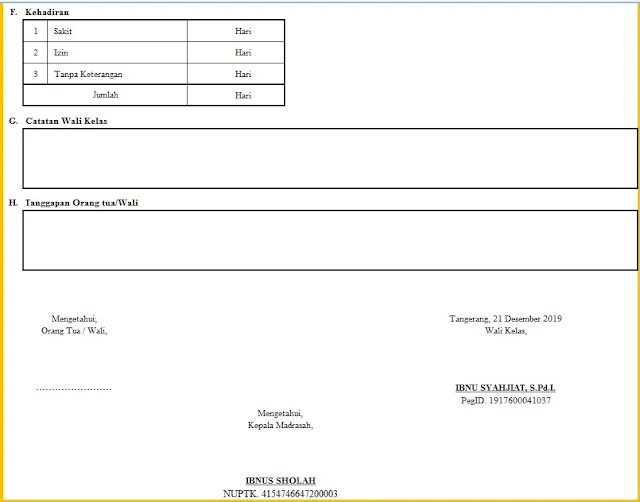Click inside the Tanggapan Orang tua/Wali box
Image resolution: width=640 pixels, height=502 pixels.
(330, 240)
